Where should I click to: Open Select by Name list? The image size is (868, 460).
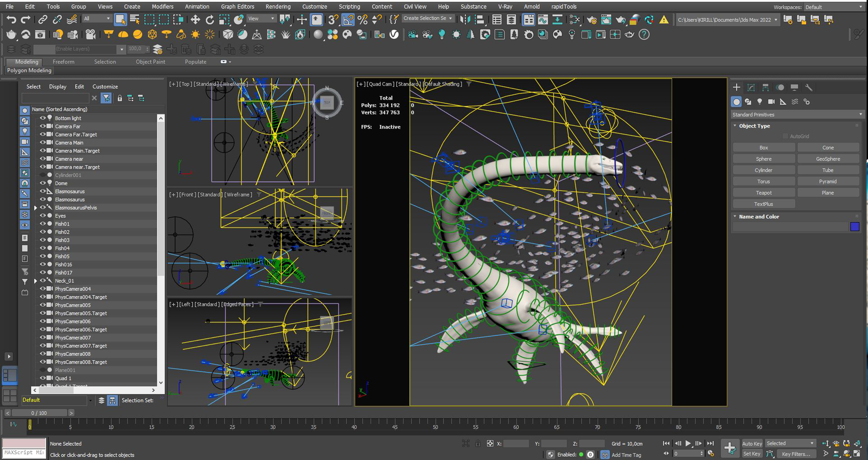pos(135,20)
